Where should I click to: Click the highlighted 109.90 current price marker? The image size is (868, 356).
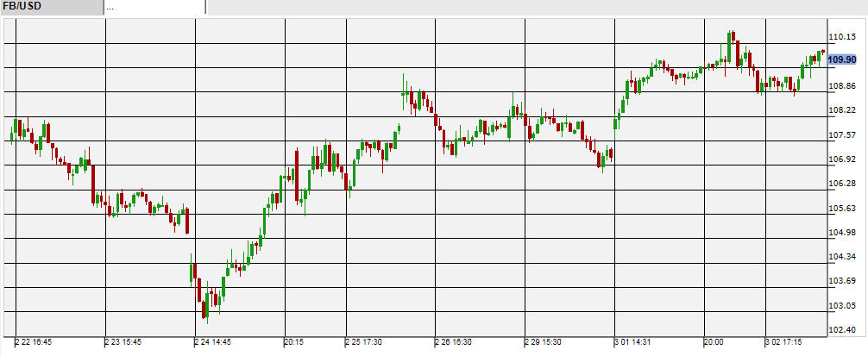(841, 59)
